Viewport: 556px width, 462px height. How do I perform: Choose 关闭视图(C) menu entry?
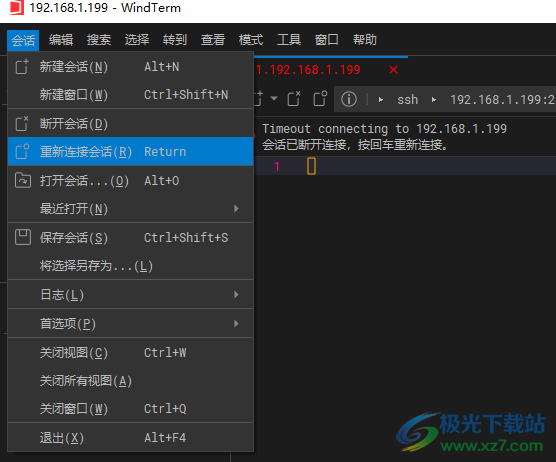130,352
